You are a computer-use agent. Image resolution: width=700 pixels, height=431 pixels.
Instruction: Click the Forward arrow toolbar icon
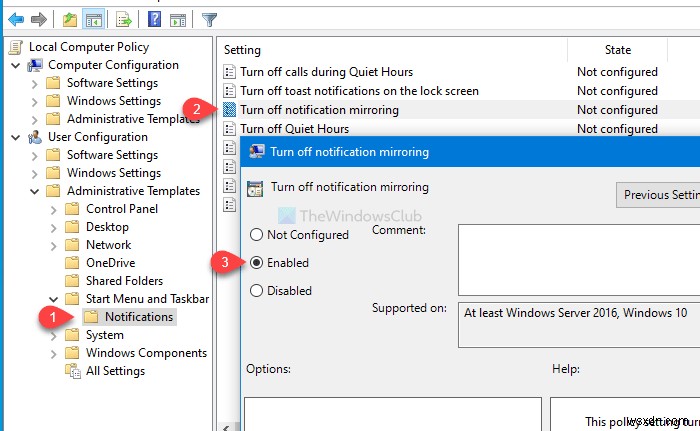coord(39,20)
